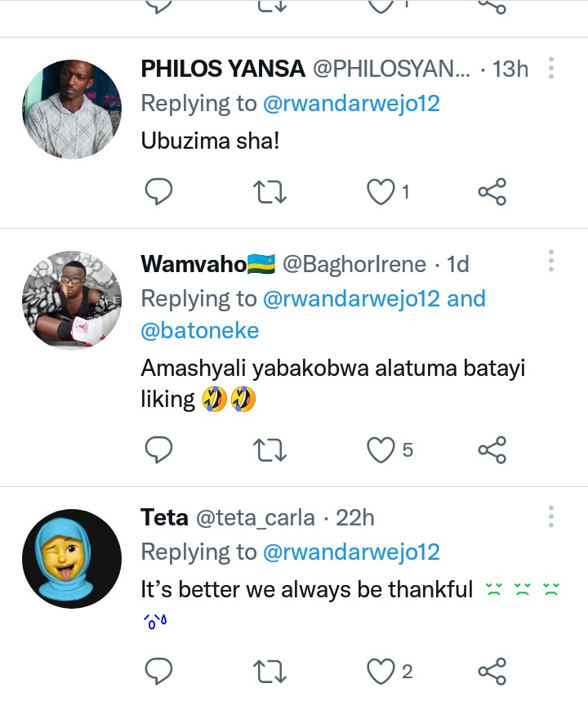Screen dimensions: 588x706
Task: Like Teta's tweet with 2 likes
Action: click(380, 671)
